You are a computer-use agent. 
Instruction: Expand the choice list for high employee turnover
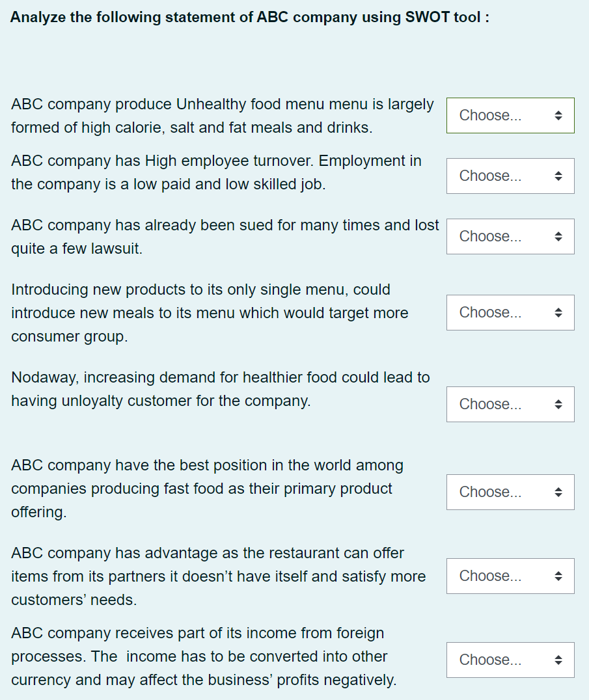510,176
